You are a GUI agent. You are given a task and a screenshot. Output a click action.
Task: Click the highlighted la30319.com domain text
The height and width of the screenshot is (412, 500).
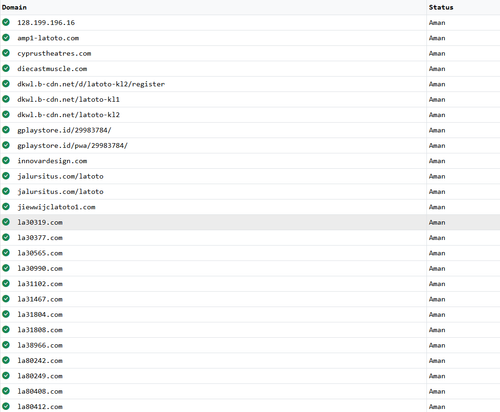point(40,222)
